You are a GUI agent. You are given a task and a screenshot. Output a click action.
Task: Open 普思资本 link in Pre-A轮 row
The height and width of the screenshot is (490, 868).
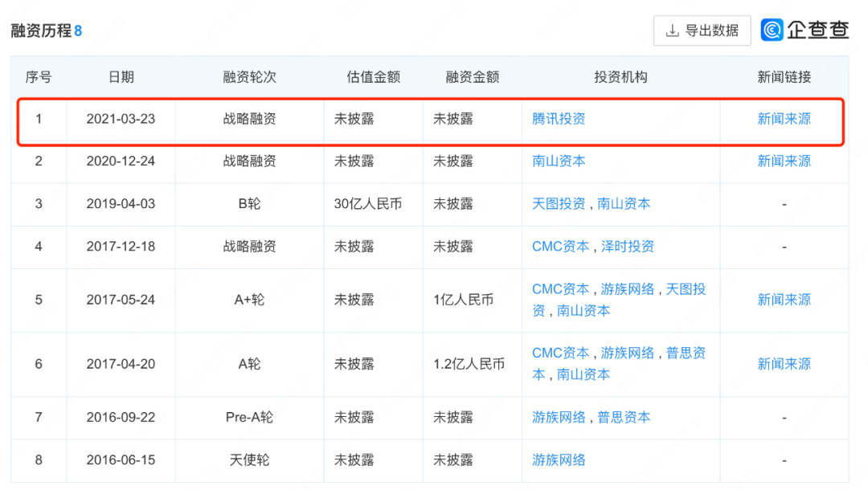(624, 417)
